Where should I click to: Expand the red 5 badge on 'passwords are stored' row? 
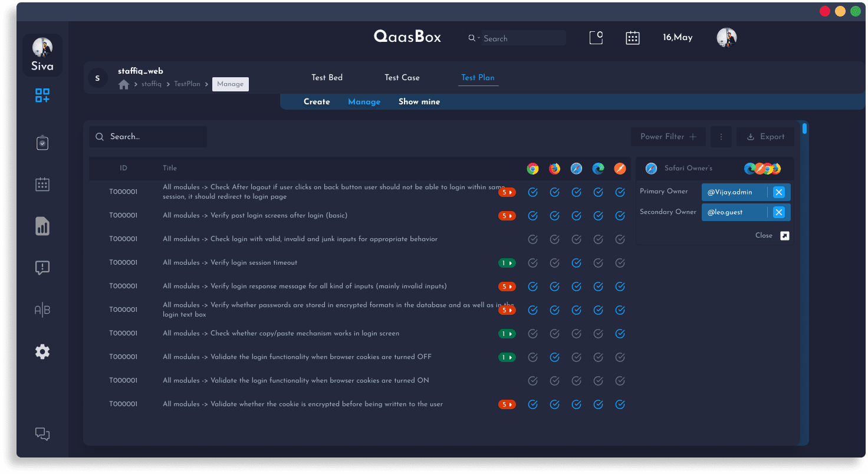click(507, 310)
